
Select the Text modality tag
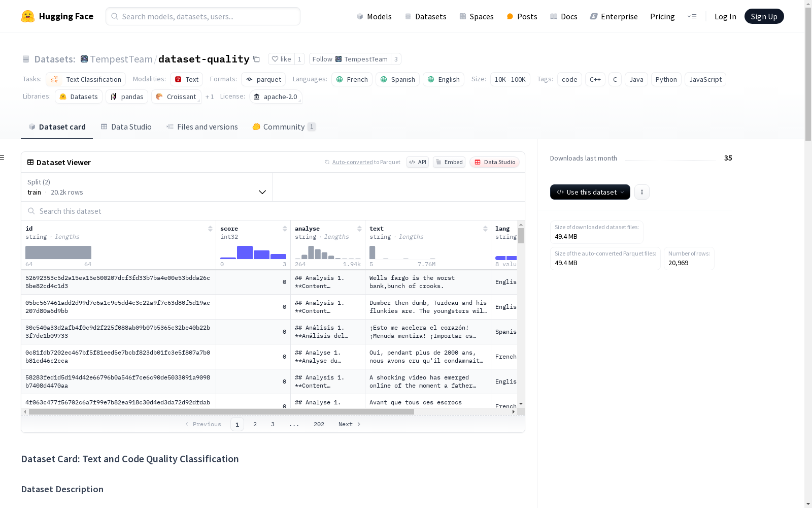(186, 79)
